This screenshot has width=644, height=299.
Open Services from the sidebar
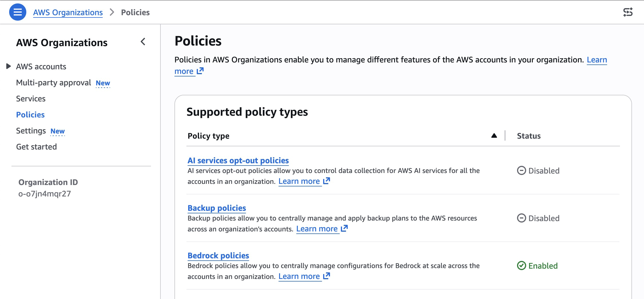31,99
